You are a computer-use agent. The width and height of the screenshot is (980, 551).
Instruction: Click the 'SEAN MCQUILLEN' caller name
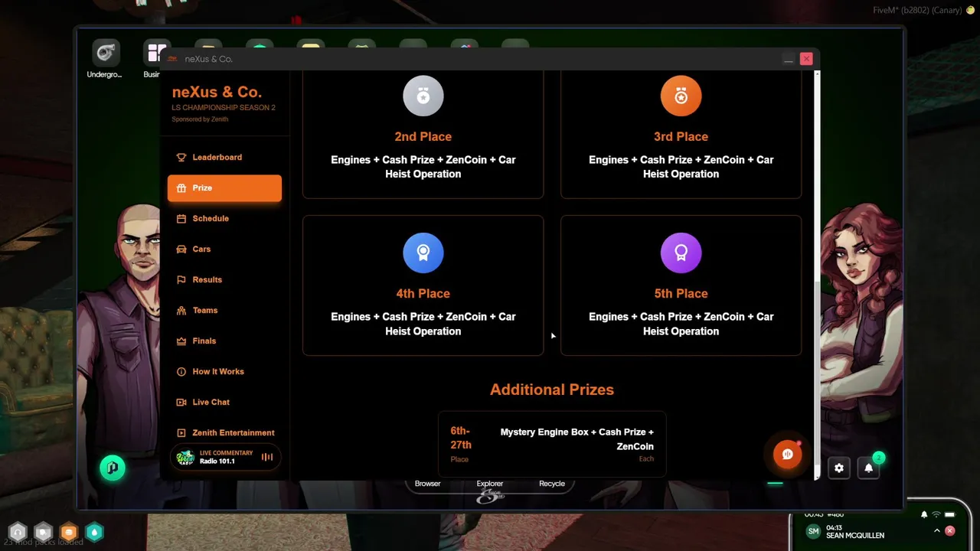pyautogui.click(x=854, y=536)
